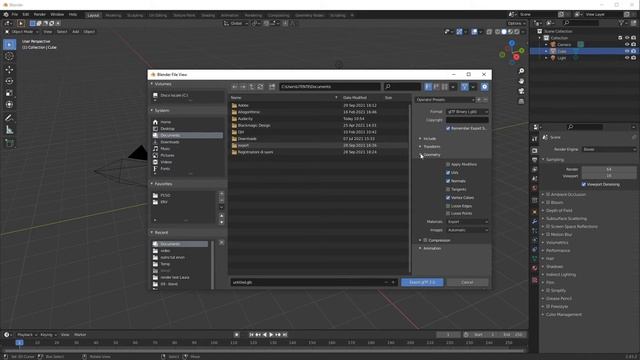640x360 pixels.
Task: Open the Render Engine dropdown
Action: pyautogui.click(x=609, y=149)
